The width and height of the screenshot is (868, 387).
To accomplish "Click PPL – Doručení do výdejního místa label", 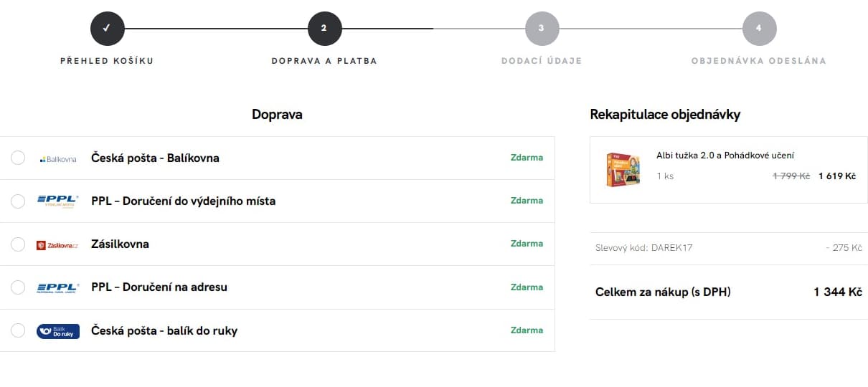I will [x=183, y=201].
